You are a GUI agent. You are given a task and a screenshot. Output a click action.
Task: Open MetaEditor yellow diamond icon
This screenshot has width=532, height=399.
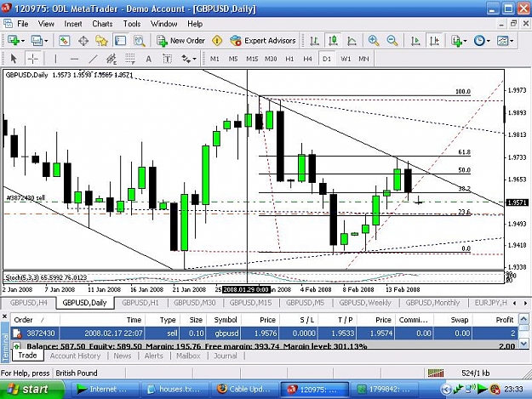coord(217,41)
